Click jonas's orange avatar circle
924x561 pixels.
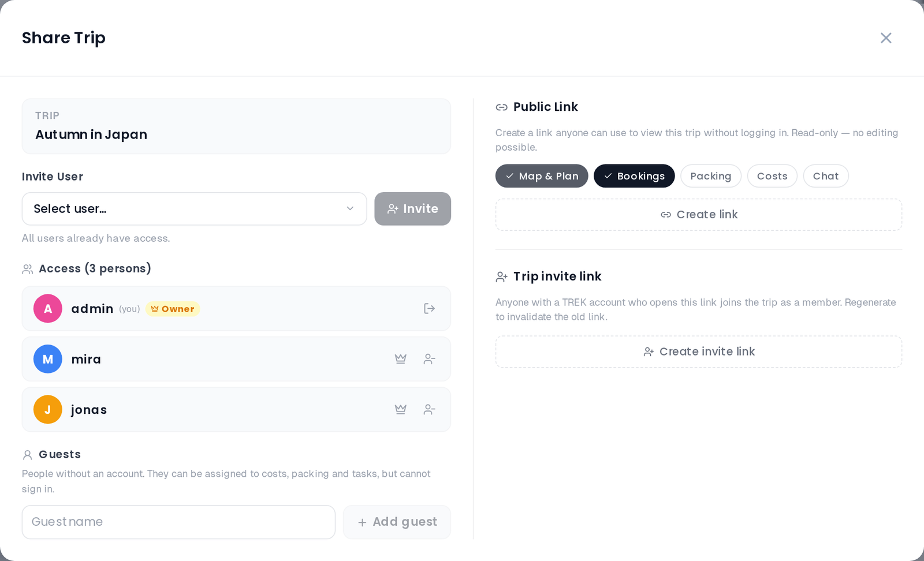[x=48, y=410]
